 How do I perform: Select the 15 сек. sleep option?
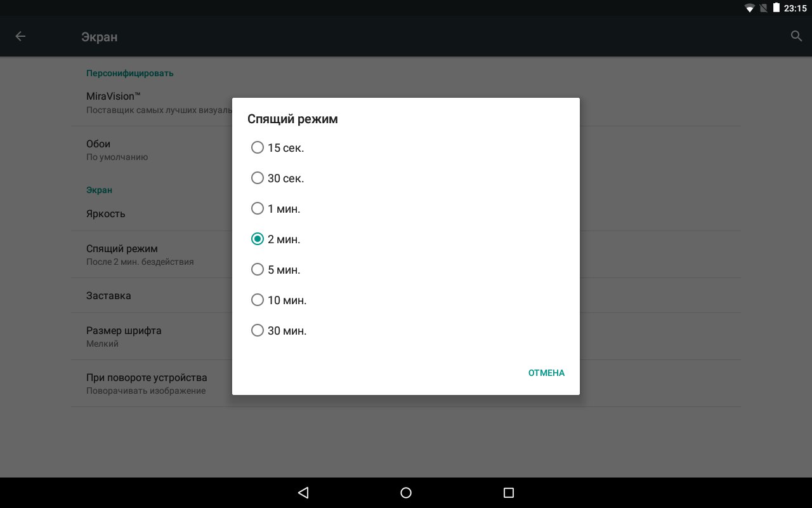point(258,147)
